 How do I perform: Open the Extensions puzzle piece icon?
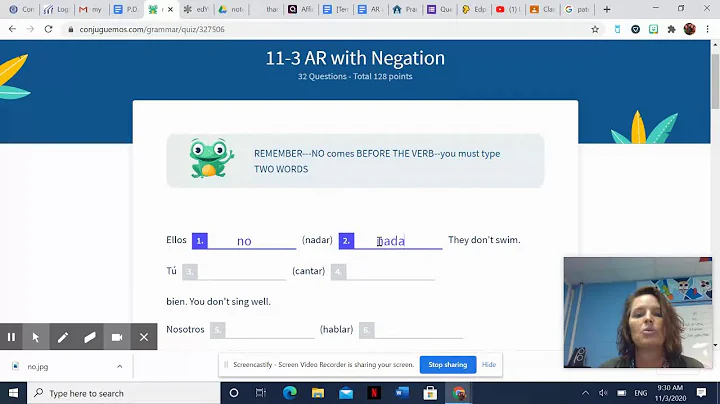[671, 29]
